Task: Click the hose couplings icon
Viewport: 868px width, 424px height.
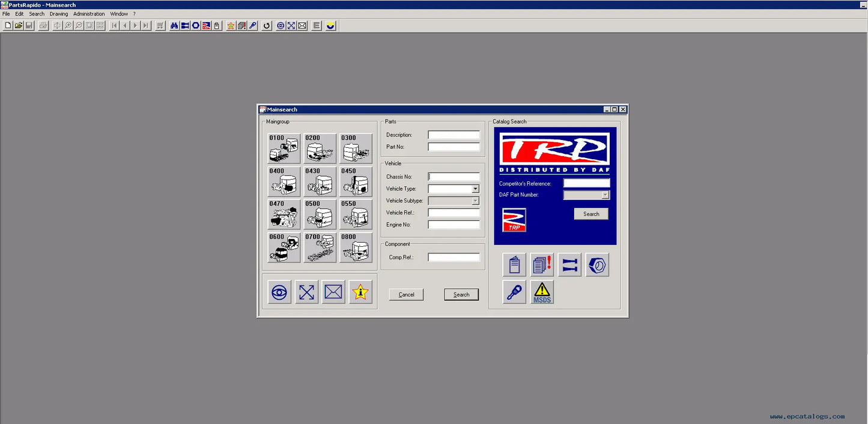Action: (569, 265)
